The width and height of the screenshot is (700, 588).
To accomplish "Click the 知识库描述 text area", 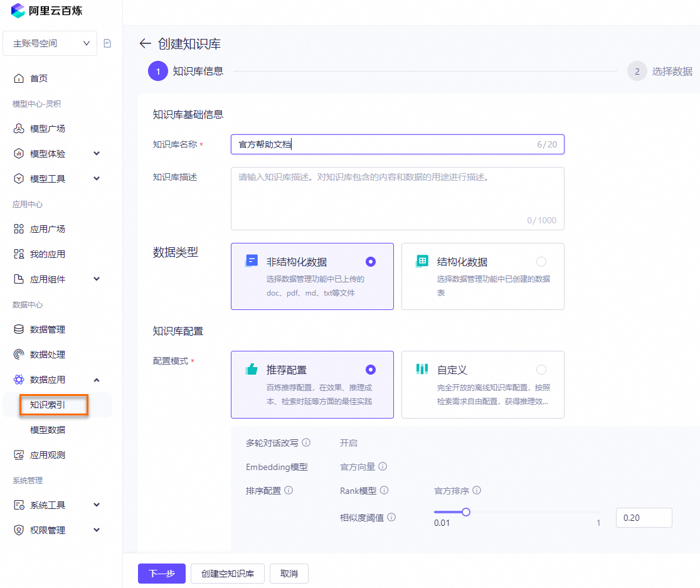I will click(397, 198).
